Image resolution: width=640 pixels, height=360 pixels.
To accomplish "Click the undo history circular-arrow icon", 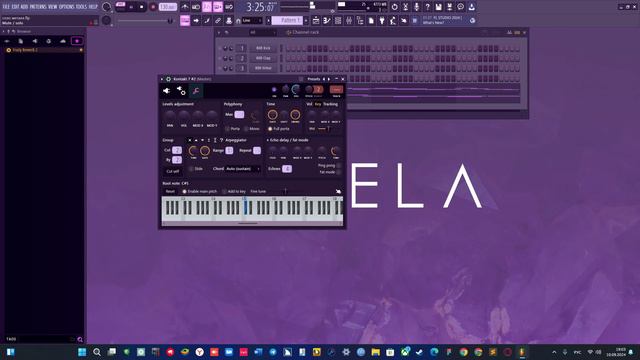I will [x=394, y=7].
